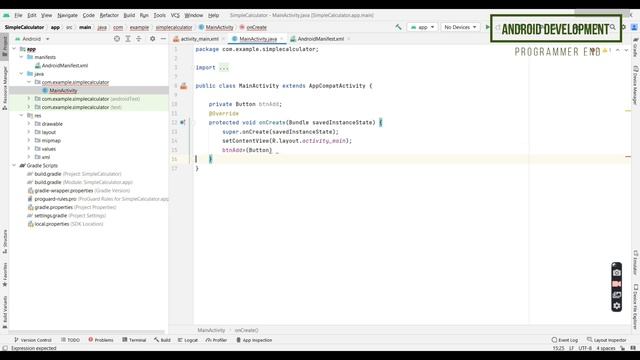Click the MainActivity breadcrumb in navigation bar
Viewport: 640px width, 360px height.
pyautogui.click(x=216, y=27)
